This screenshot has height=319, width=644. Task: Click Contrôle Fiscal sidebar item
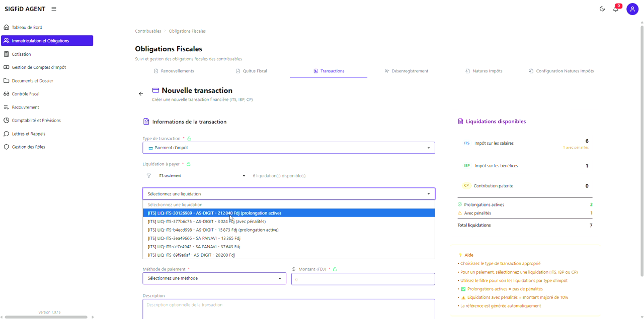click(26, 94)
